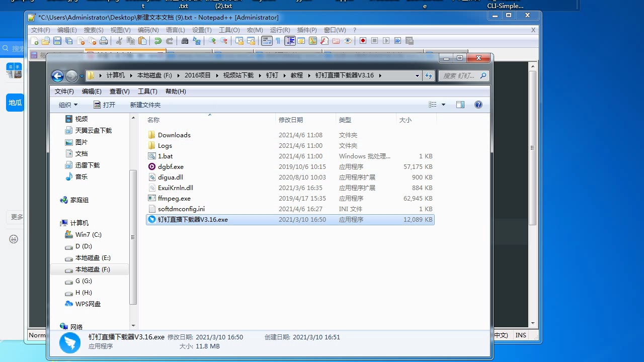This screenshot has height=362, width=644.
Task: Click the Cut scissors icon in Notepad++
Action: (119, 41)
